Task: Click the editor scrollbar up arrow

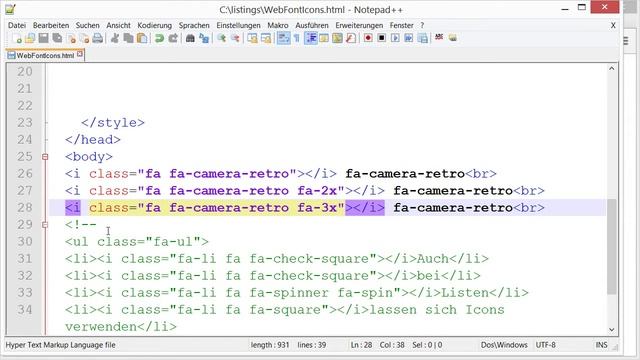Action: pyautogui.click(x=611, y=69)
